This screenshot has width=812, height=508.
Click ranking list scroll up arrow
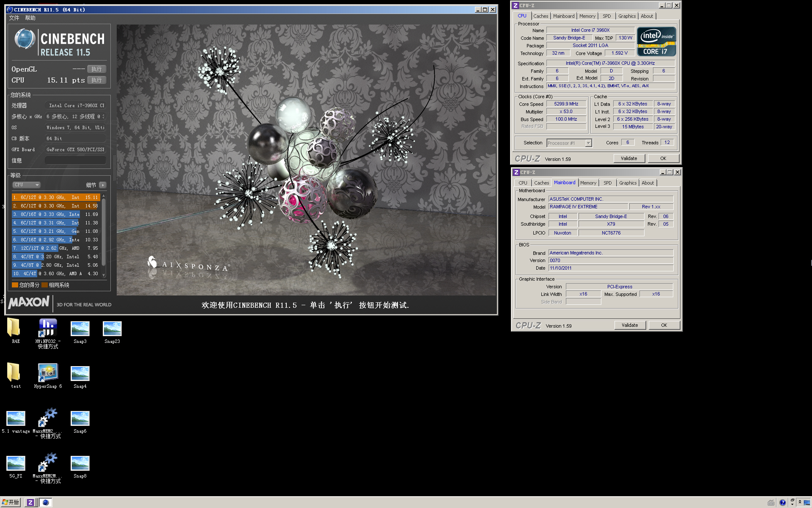[x=104, y=196]
